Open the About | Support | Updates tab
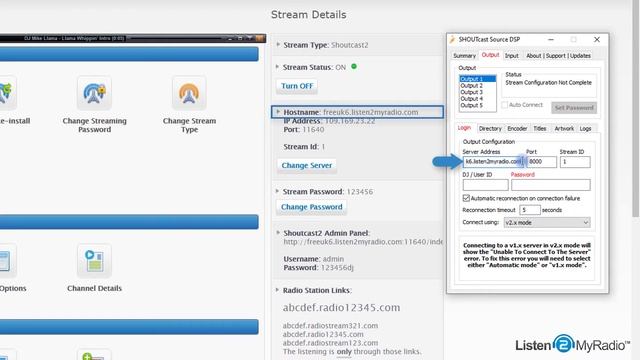The image size is (640, 360). point(558,56)
